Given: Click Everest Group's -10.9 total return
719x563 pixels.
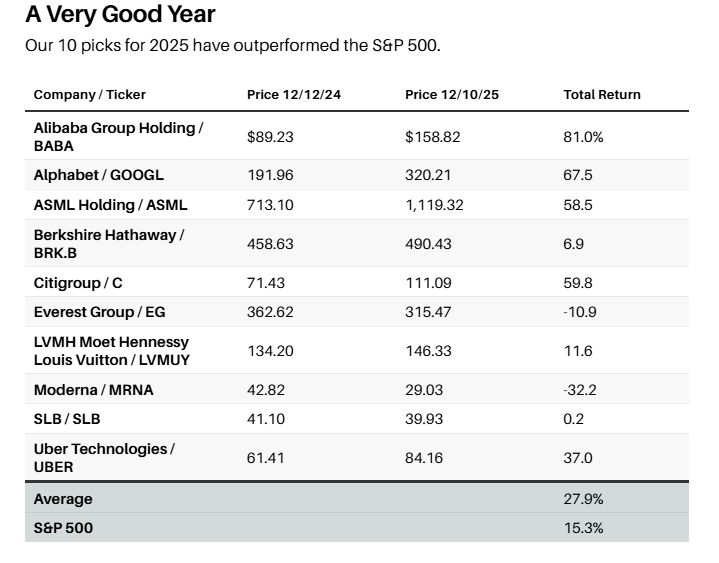Looking at the screenshot, I should 579,312.
